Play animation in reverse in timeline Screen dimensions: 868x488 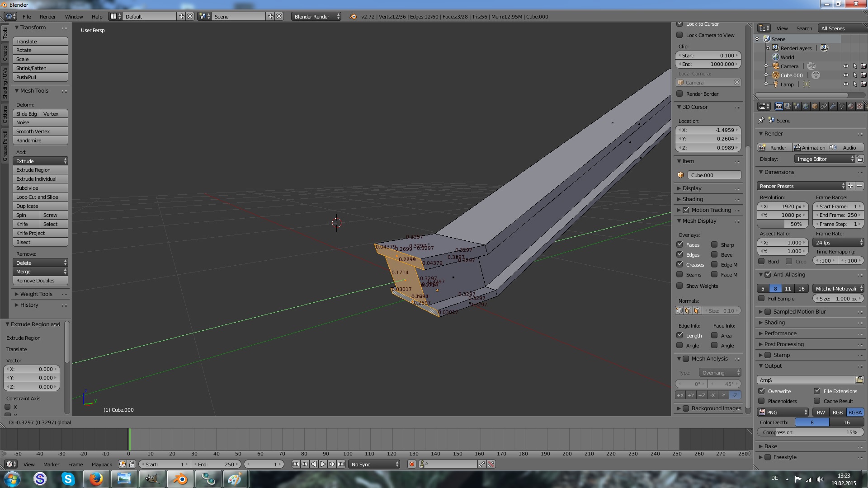pyautogui.click(x=314, y=464)
